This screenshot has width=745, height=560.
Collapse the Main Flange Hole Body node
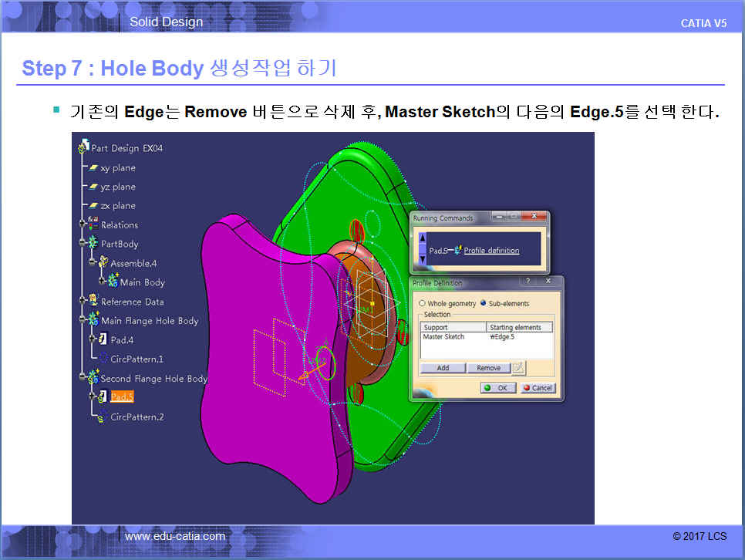[83, 321]
